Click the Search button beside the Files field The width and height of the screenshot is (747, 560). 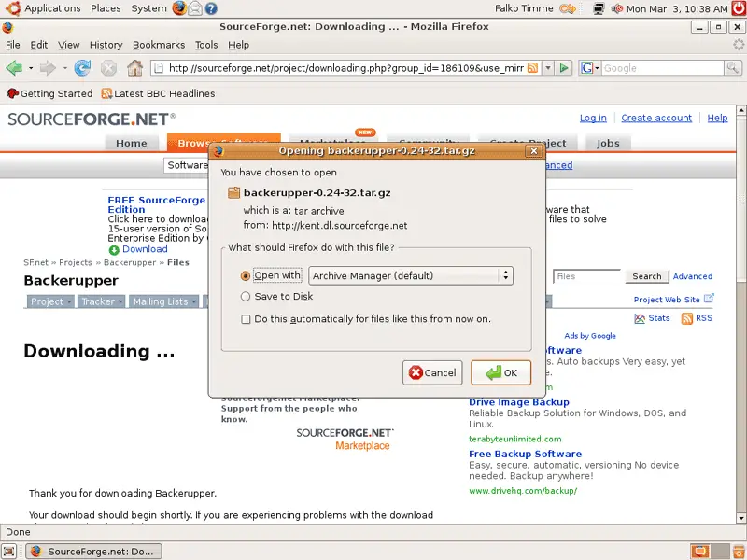point(646,276)
